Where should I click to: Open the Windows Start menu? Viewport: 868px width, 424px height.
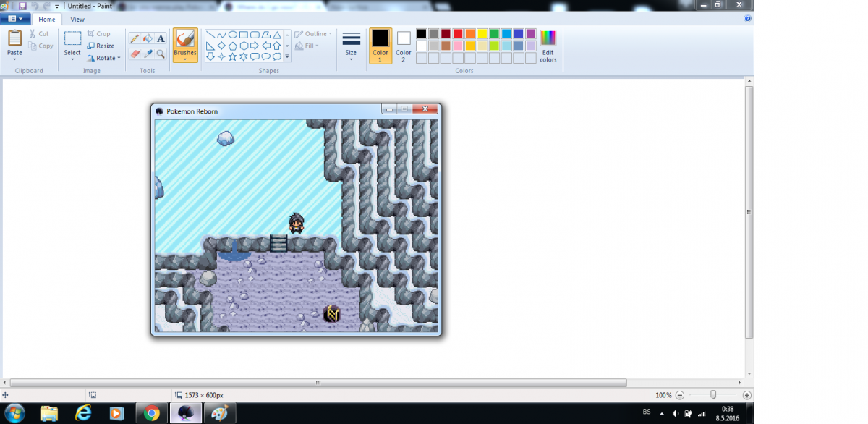(x=14, y=412)
